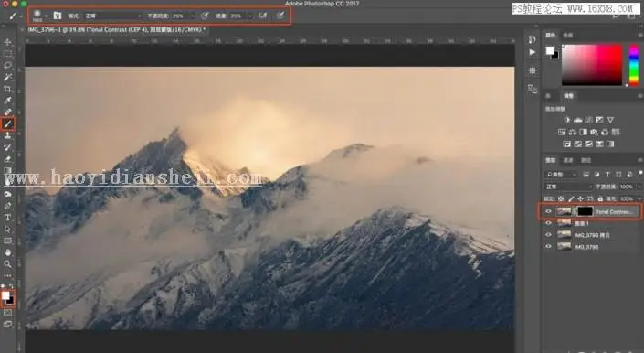The height and width of the screenshot is (353, 644).
Task: Select the Lasso tool
Action: tap(8, 65)
